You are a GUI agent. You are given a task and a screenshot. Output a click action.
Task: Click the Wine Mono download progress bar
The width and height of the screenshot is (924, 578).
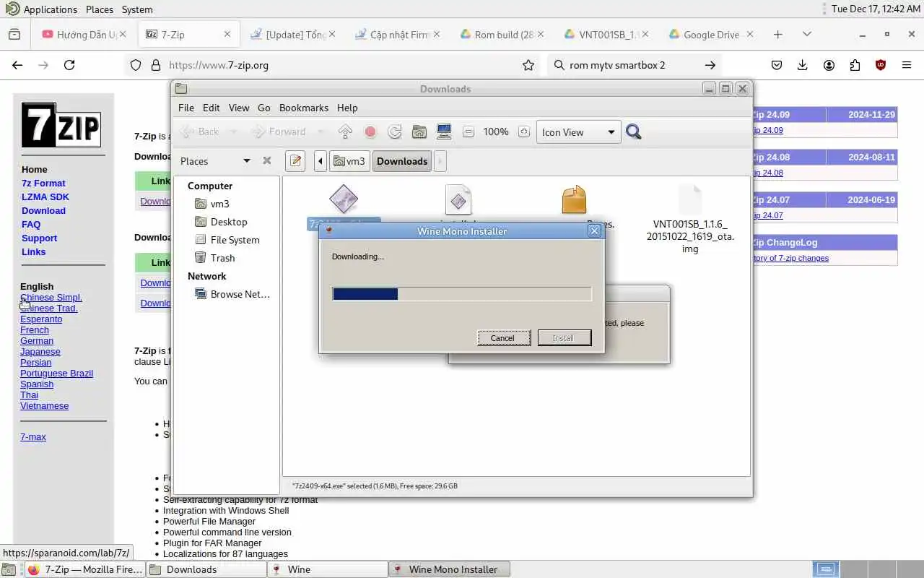pos(462,294)
